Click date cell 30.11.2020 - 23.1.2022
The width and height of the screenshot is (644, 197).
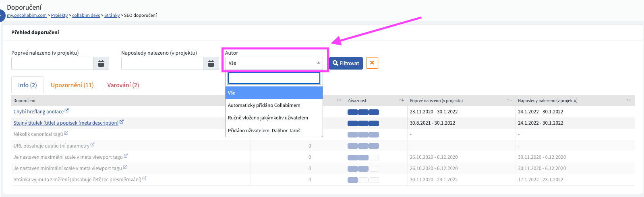coord(434,180)
